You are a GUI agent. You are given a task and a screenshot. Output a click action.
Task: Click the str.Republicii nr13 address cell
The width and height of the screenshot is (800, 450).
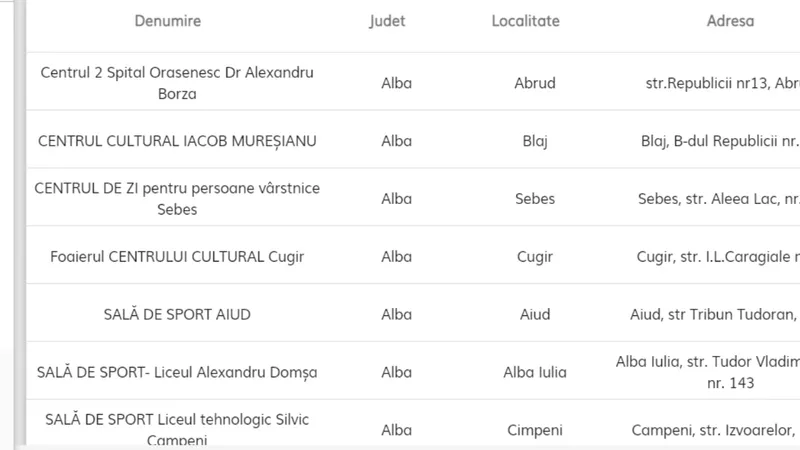coord(722,83)
